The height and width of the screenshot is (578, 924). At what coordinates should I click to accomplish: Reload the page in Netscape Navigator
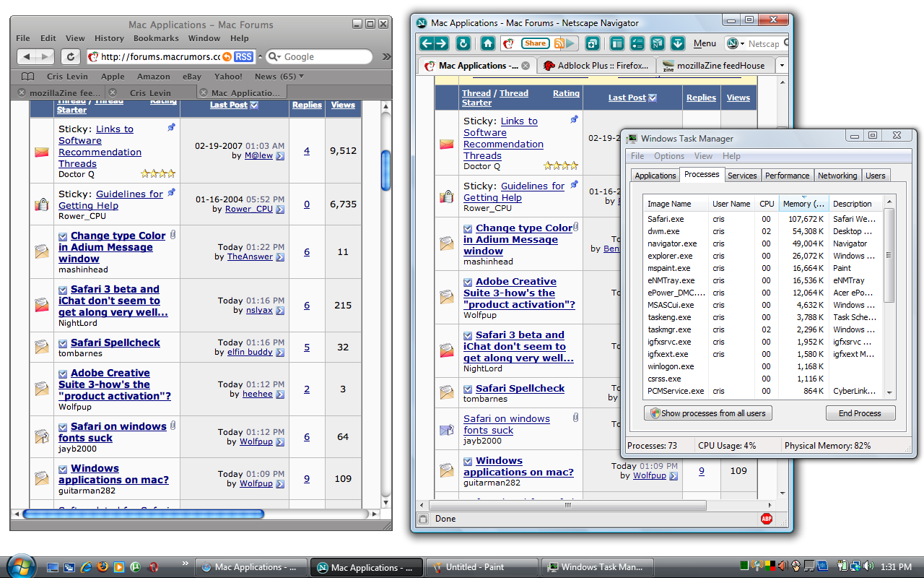tap(463, 43)
